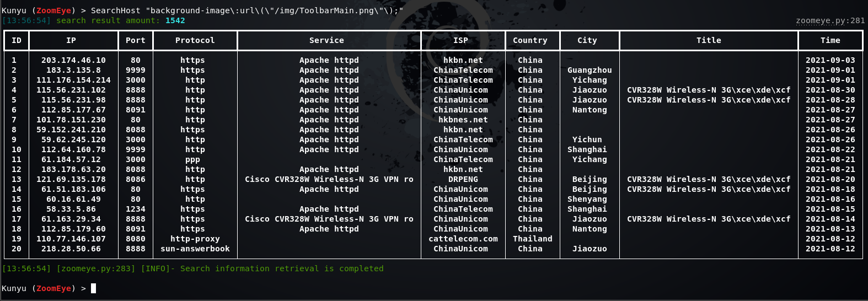The width and height of the screenshot is (868, 301).
Task: Click the search result amount 1542
Action: tap(175, 20)
